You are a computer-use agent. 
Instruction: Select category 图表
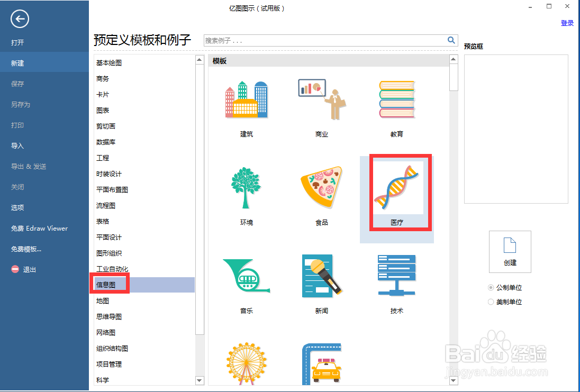pyautogui.click(x=103, y=111)
